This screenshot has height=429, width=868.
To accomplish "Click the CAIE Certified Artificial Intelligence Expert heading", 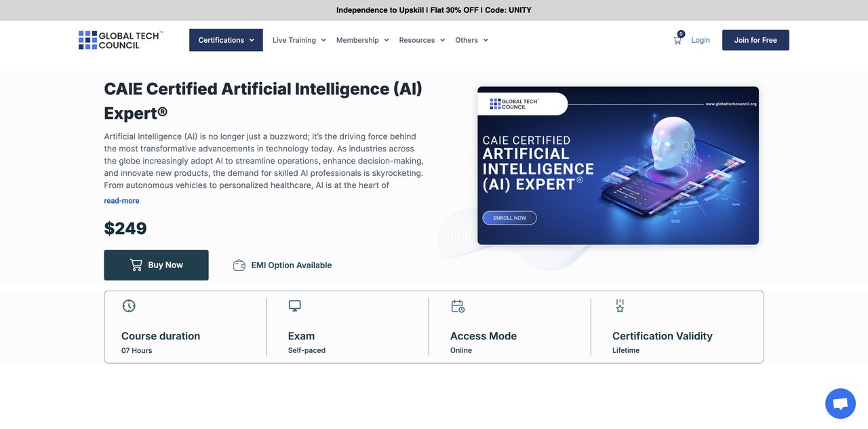I will [263, 100].
